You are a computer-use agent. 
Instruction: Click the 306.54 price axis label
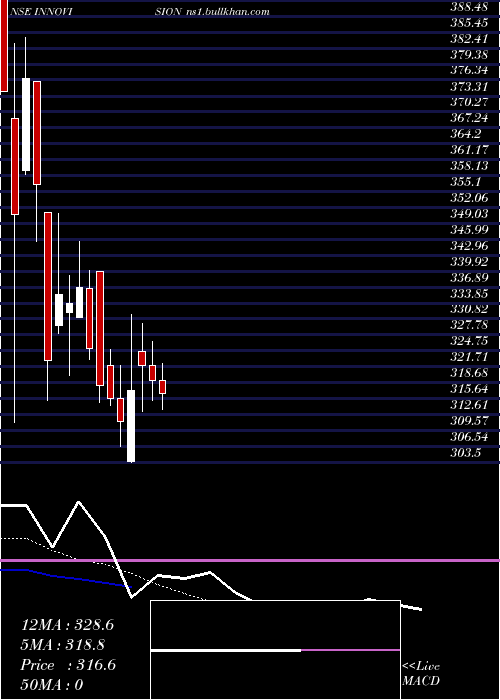[x=469, y=437]
